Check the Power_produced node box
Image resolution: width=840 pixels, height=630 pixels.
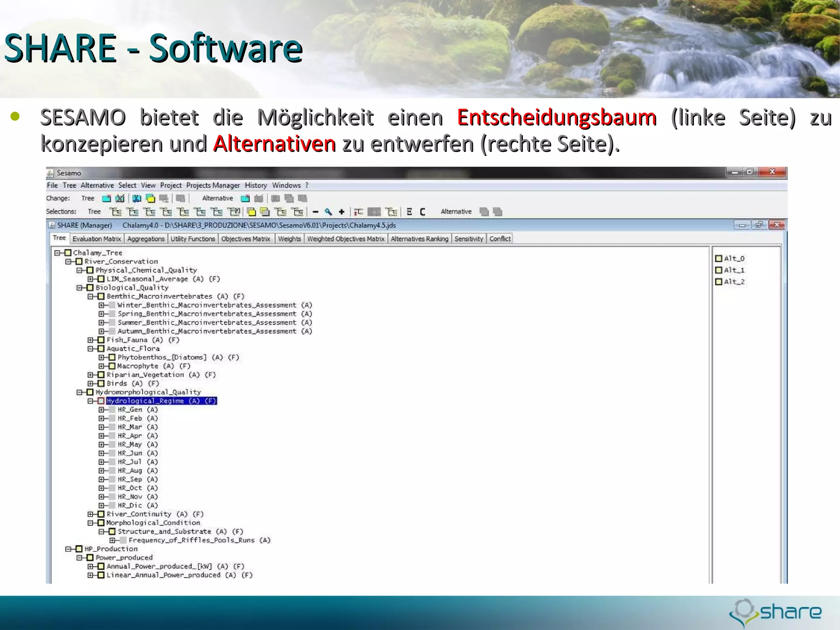click(x=90, y=558)
